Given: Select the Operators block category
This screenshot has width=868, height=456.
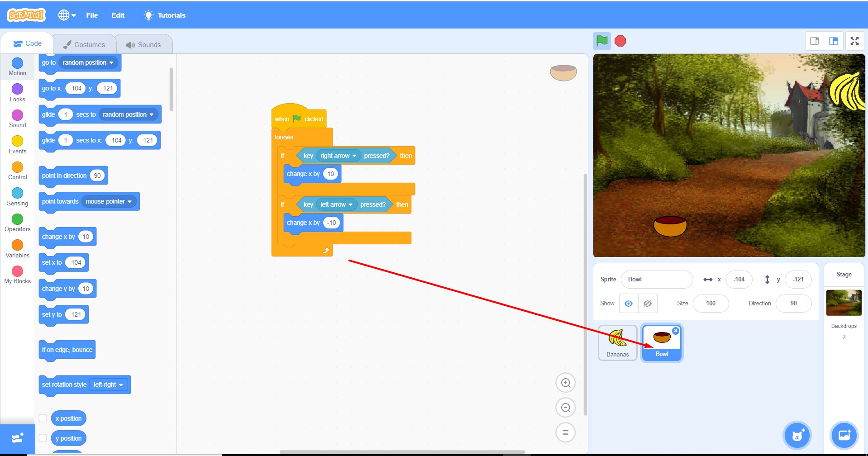Looking at the screenshot, I should tap(17, 223).
